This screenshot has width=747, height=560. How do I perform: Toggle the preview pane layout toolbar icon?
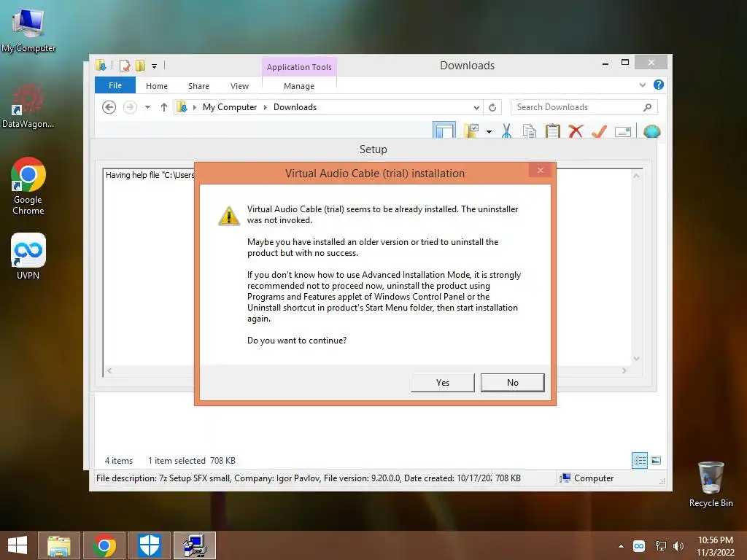(444, 131)
